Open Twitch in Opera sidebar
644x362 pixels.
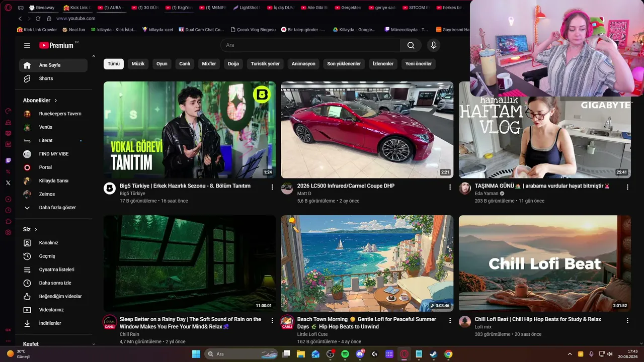click(8, 161)
